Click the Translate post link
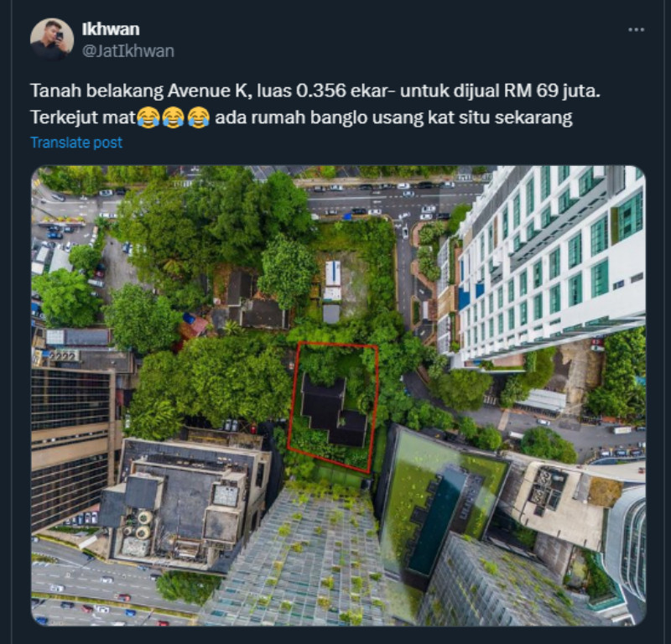Screen dimensions: 671x644 click(76, 143)
